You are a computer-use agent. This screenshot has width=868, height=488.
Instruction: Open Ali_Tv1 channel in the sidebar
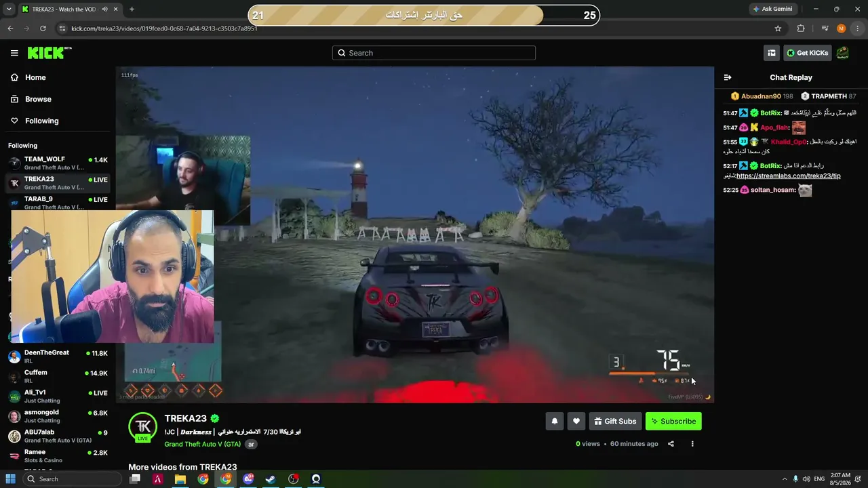tap(58, 396)
